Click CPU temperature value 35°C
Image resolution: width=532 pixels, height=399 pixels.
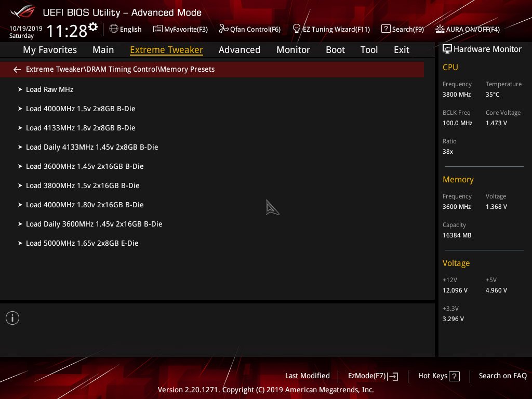coord(493,95)
